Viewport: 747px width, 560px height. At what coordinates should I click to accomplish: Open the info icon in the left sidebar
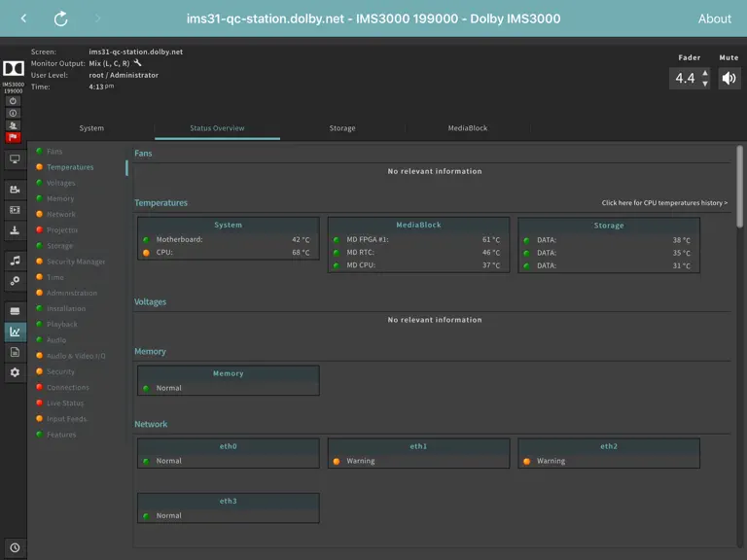pos(13,114)
